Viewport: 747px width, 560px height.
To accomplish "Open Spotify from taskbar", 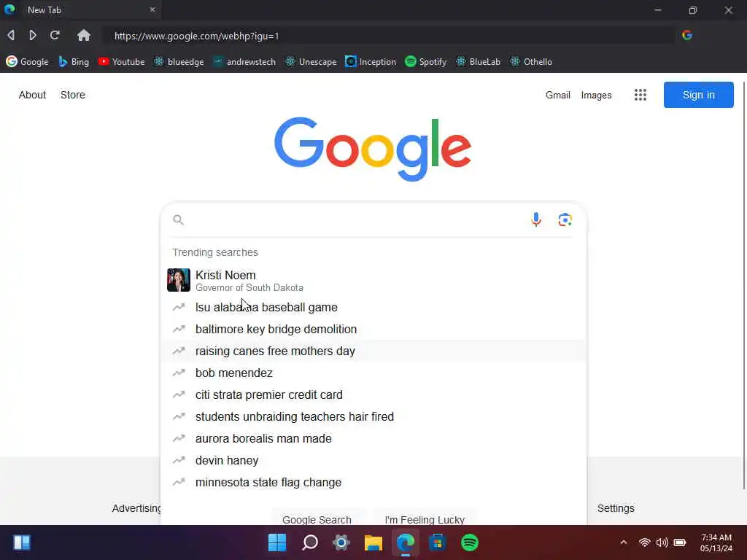I will coord(469,542).
